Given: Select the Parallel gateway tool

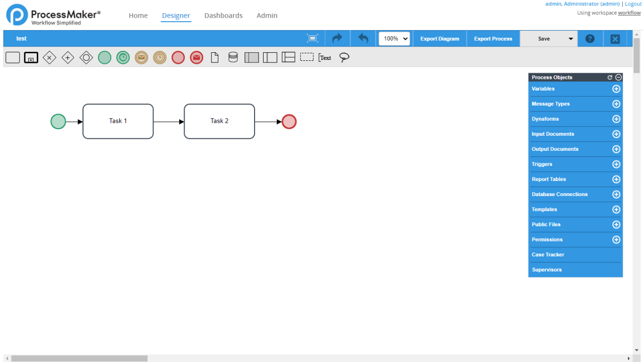Looking at the screenshot, I should [68, 57].
